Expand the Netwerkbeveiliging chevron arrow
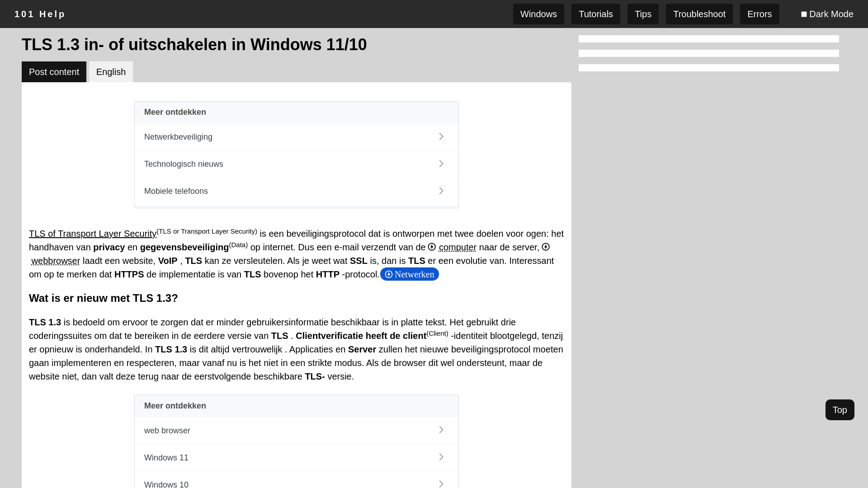 coord(441,136)
